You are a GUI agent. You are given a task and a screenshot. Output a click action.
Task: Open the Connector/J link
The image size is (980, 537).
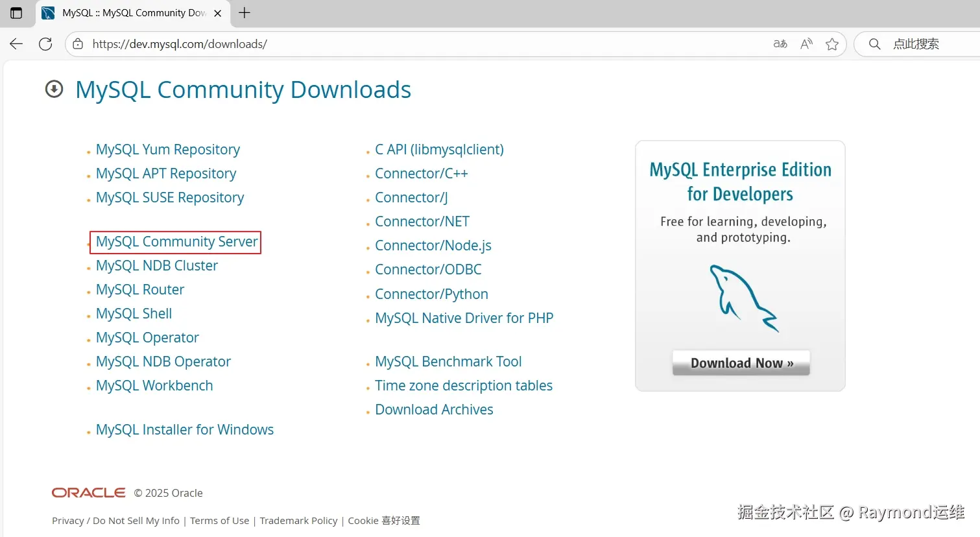tap(411, 197)
